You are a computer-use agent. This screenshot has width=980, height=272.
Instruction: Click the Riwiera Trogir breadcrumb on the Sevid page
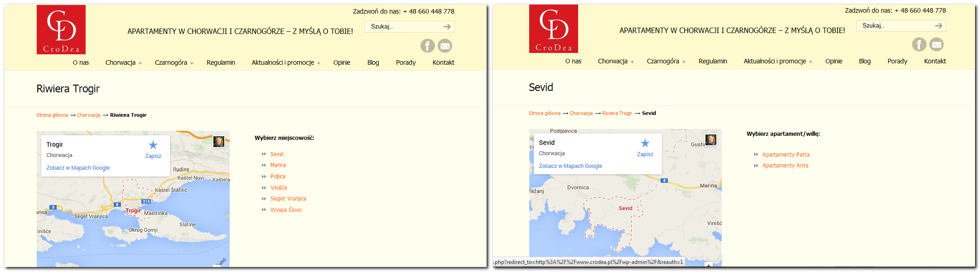coord(617,113)
